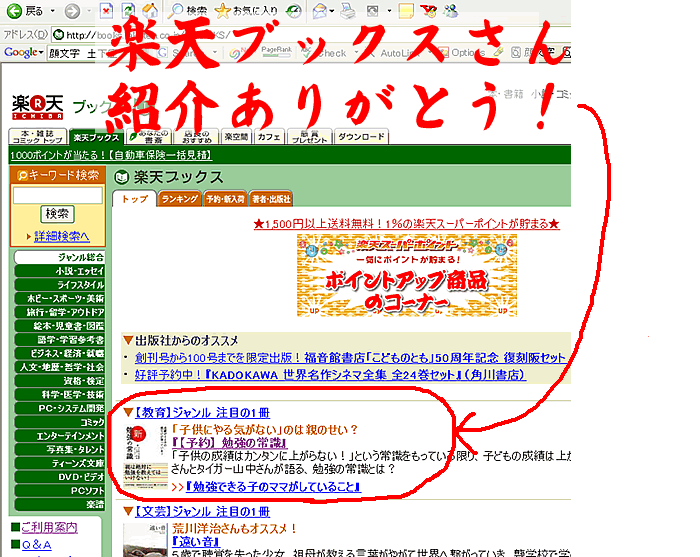Screen dimensions: 700x557
Task: Select ライフスタイル genre
Action: point(59,285)
